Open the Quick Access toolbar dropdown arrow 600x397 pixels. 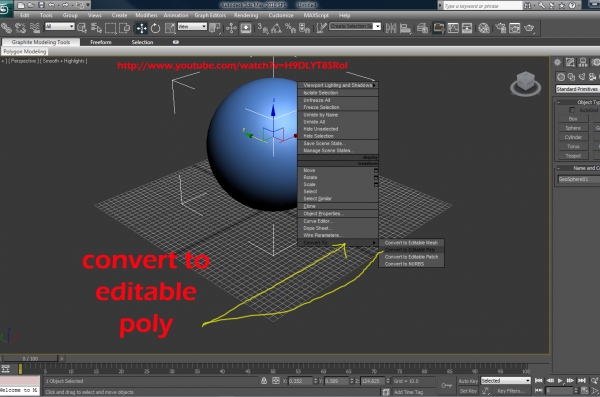click(x=88, y=5)
